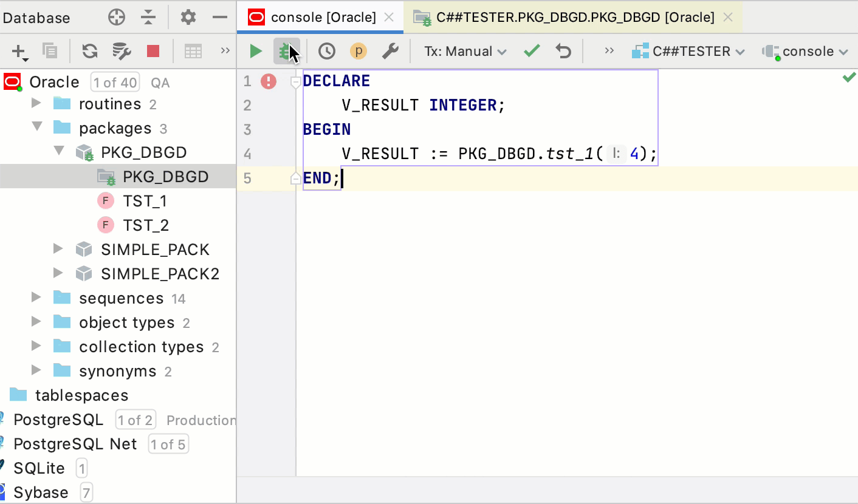Expand the routines folder
The height and width of the screenshot is (504, 858).
(35, 104)
